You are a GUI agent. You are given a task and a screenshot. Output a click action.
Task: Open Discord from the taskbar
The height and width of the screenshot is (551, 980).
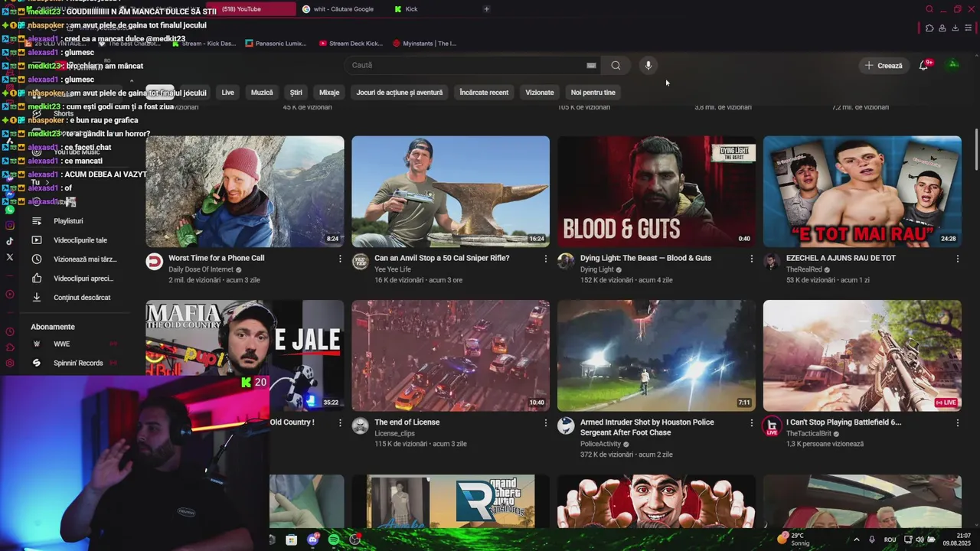point(312,540)
